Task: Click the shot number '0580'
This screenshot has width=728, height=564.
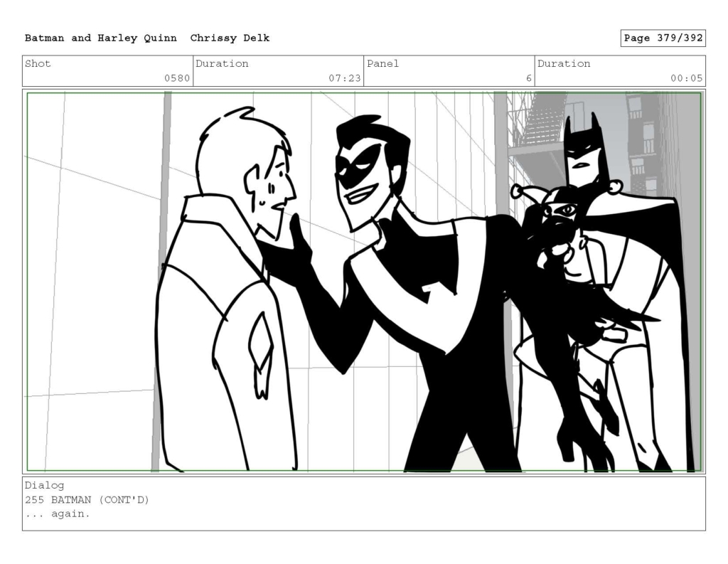Action: click(x=177, y=78)
